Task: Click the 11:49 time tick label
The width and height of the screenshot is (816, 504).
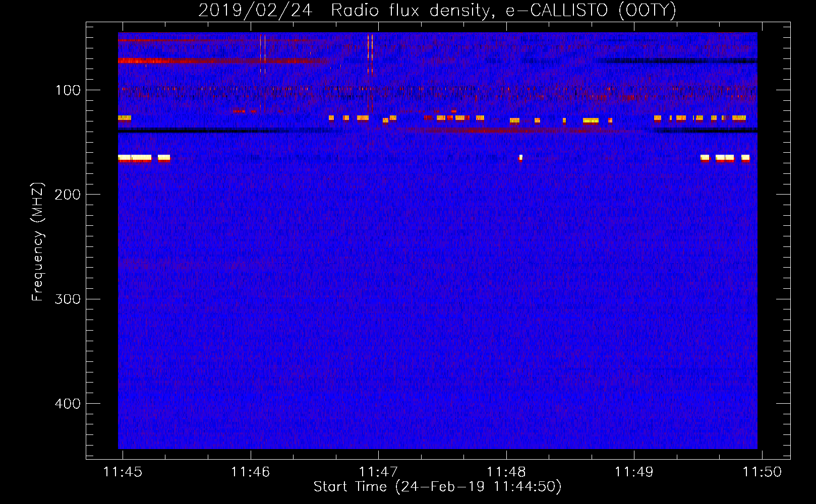Action: tap(634, 472)
